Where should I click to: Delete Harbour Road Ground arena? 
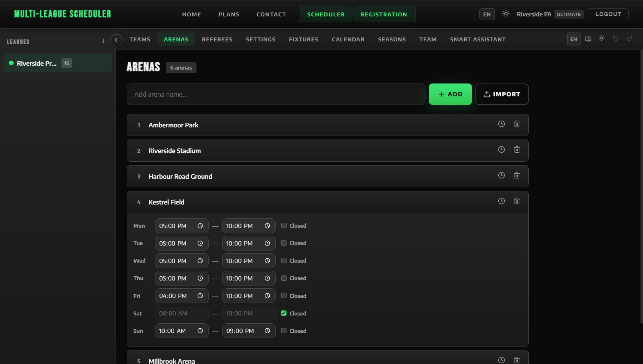517,175
